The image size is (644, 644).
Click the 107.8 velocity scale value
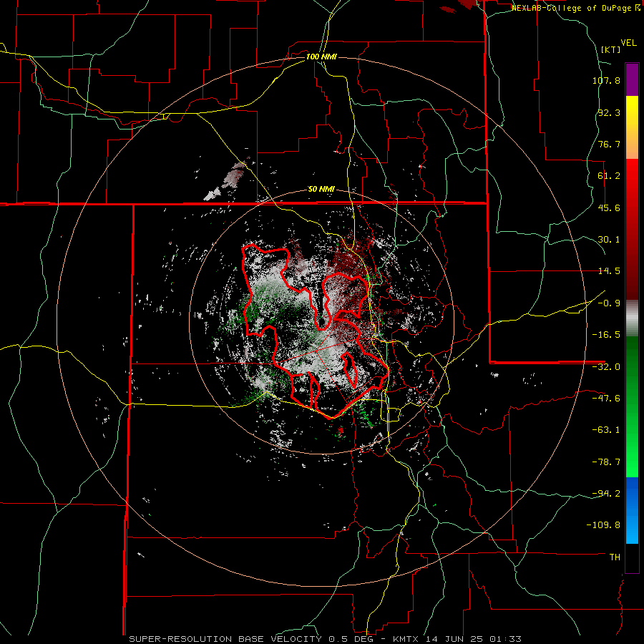(606, 80)
